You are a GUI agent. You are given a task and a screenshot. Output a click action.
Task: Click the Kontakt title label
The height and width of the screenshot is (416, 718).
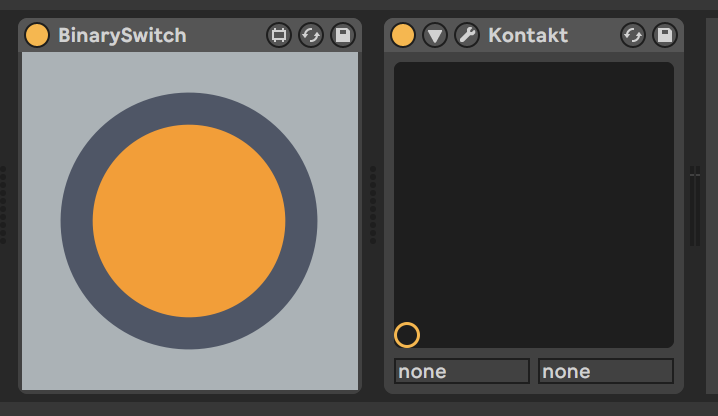pyautogui.click(x=528, y=36)
